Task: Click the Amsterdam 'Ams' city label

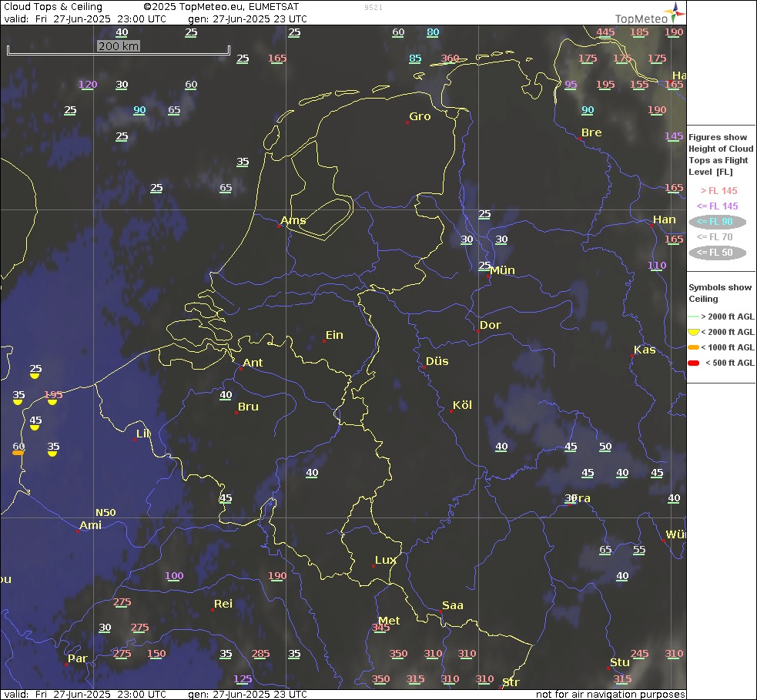Action: coord(293,220)
